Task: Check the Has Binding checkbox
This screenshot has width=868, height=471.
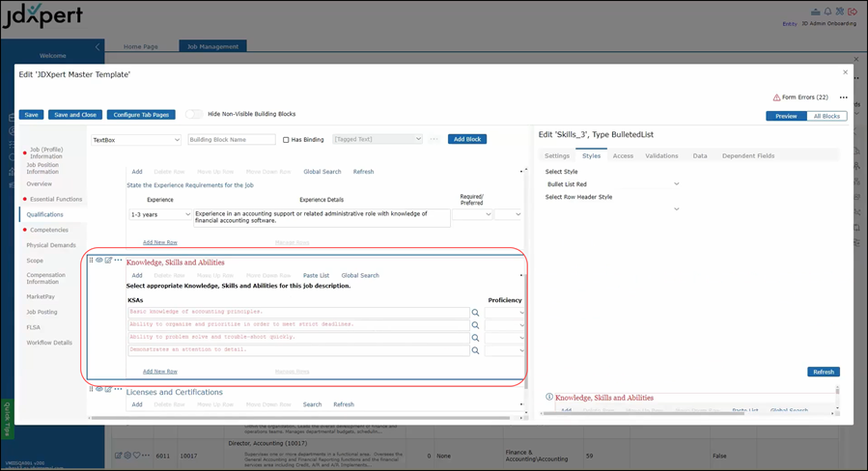Action: (x=286, y=140)
